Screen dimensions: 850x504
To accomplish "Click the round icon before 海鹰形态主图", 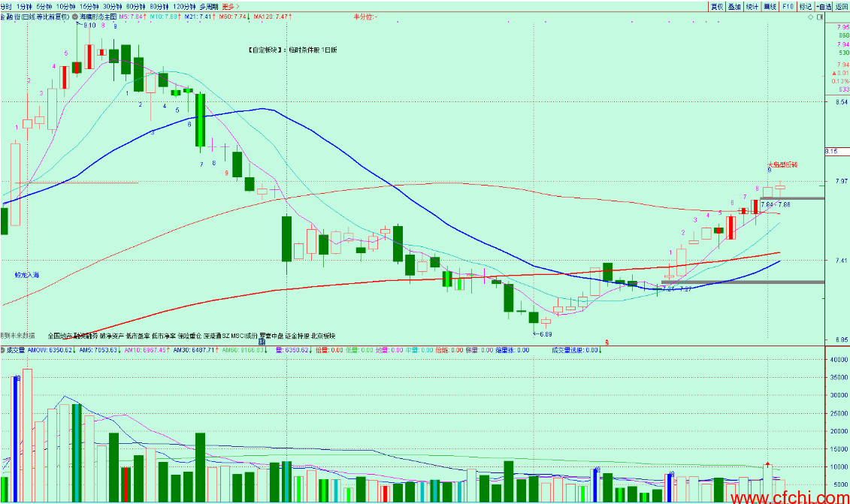I will 75,17.
